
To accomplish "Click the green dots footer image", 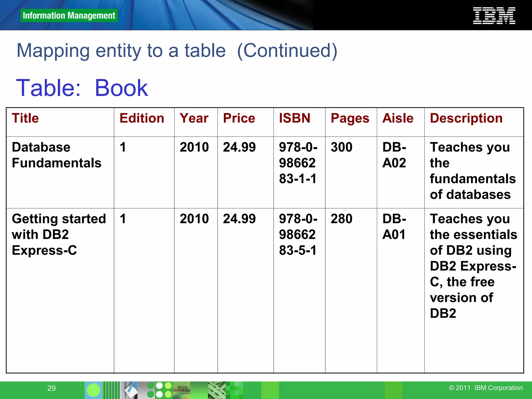I will click(x=159, y=390).
